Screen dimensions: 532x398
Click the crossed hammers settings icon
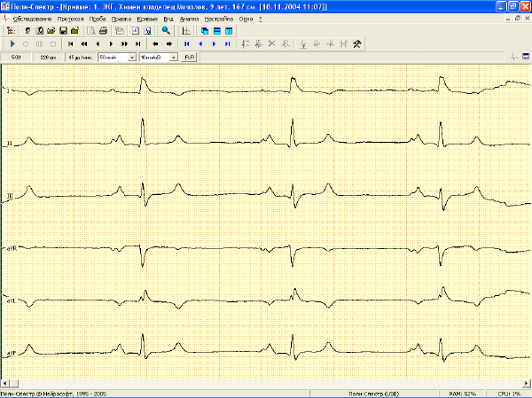[x=357, y=43]
